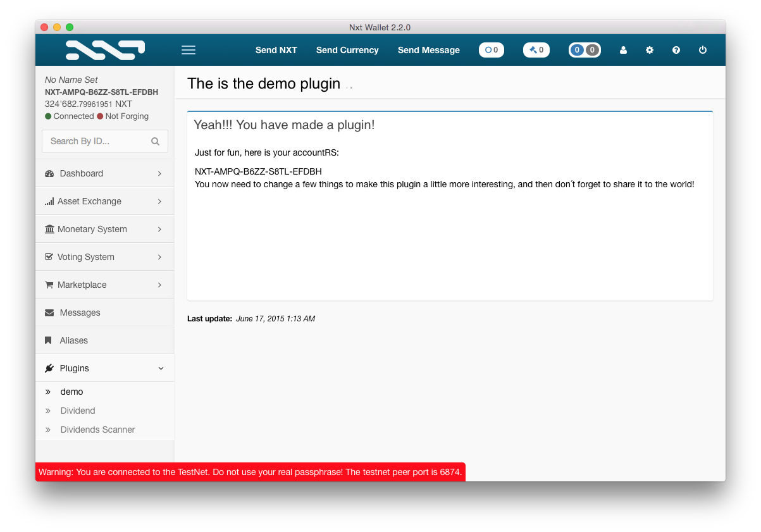Click the Plugins plug icon

(49, 368)
